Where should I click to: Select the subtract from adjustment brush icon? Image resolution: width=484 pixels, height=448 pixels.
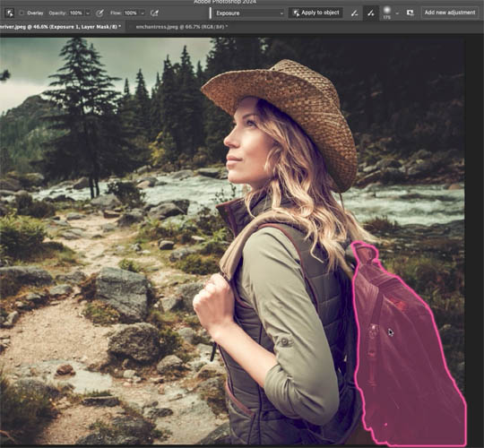[354, 13]
